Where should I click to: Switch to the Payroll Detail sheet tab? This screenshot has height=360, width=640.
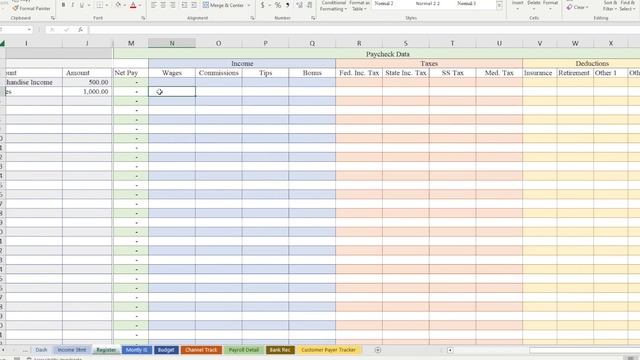[244, 350]
